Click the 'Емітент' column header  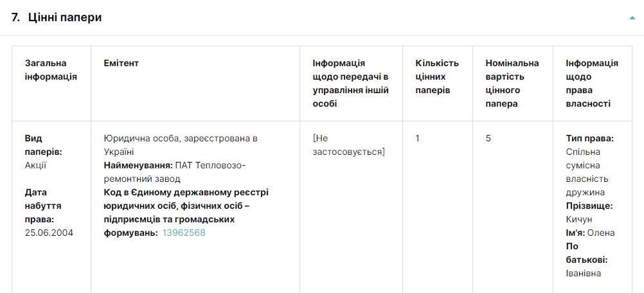coord(121,63)
